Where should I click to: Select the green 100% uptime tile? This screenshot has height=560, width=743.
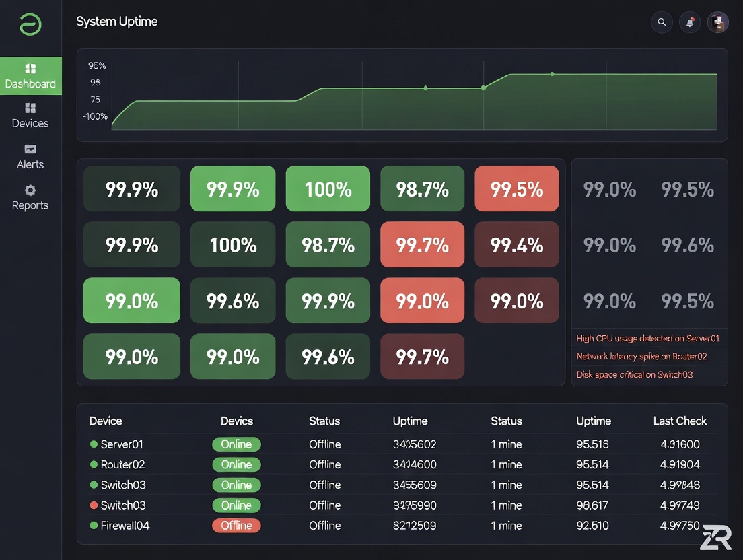[x=328, y=188]
